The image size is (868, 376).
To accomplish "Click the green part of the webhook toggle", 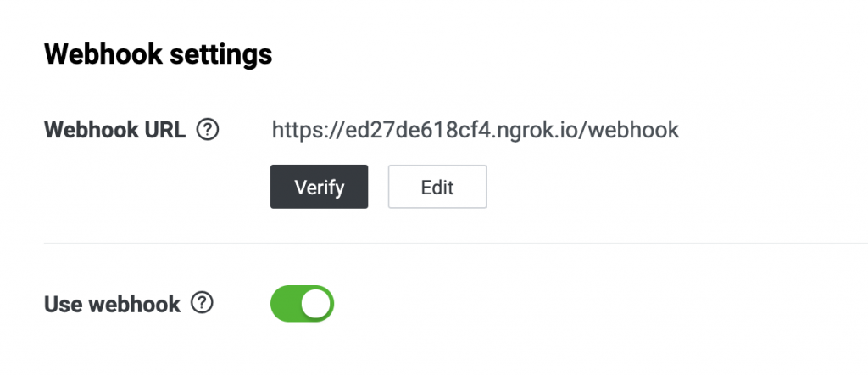I will tap(285, 304).
